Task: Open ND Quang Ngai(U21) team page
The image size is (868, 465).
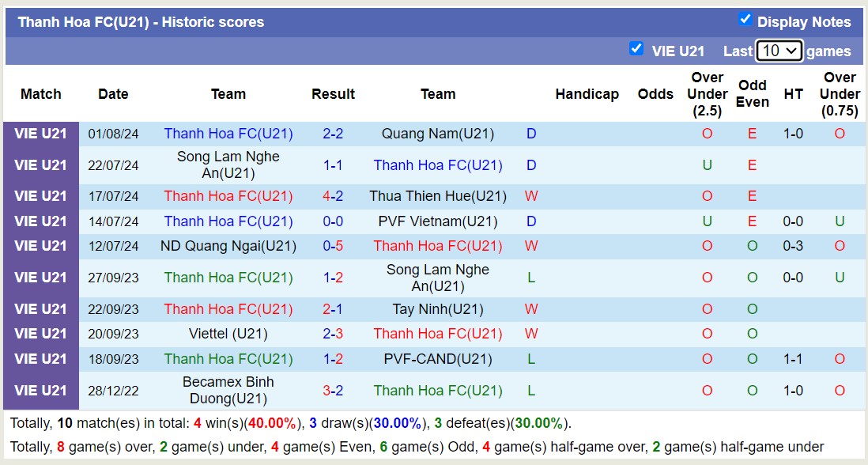Action: click(228, 246)
